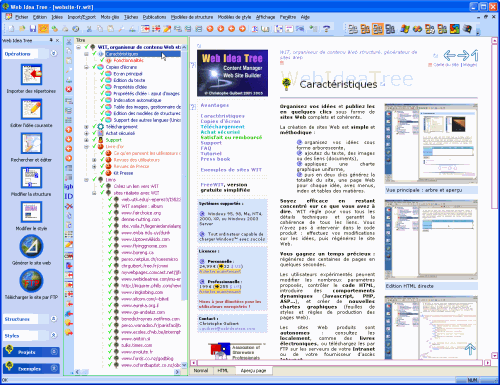Open Editer l'idée courante pencil icon
Screen dimensions: 500x385
31,109
